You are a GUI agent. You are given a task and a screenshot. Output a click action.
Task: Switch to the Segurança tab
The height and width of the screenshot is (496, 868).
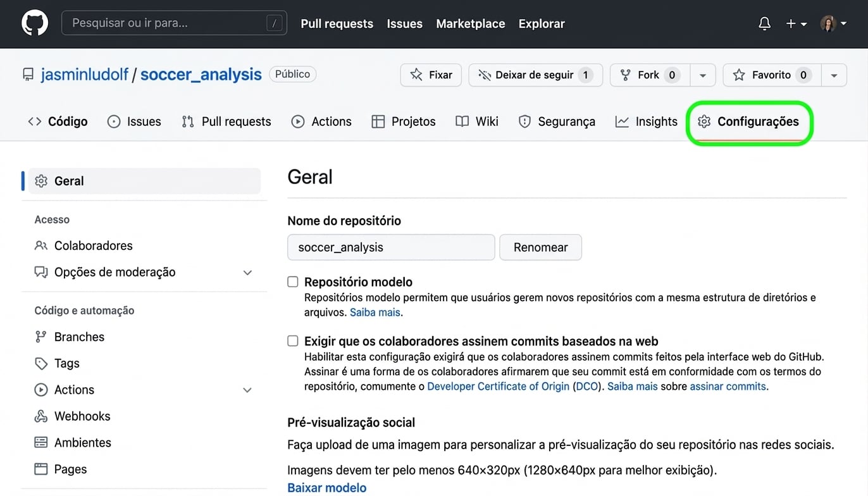click(557, 121)
